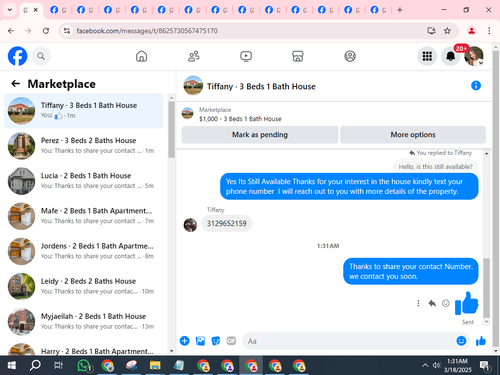Click the Facebook logo home icon
The height and width of the screenshot is (375, 500).
[x=17, y=56]
